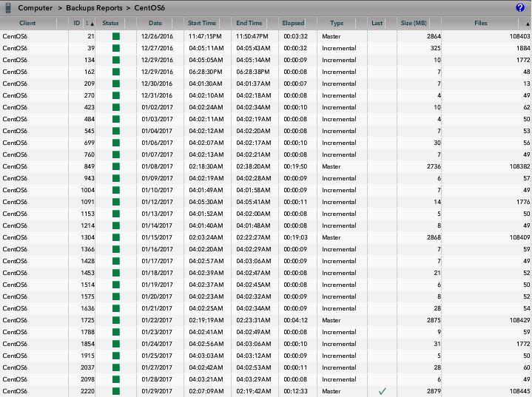Open the blue help question mark icon
The image size is (532, 397).
pos(519,7)
